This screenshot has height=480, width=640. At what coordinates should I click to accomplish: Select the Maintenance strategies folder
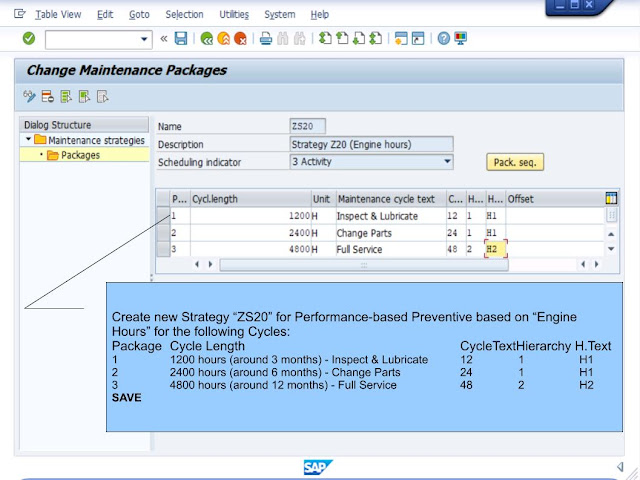click(90, 140)
